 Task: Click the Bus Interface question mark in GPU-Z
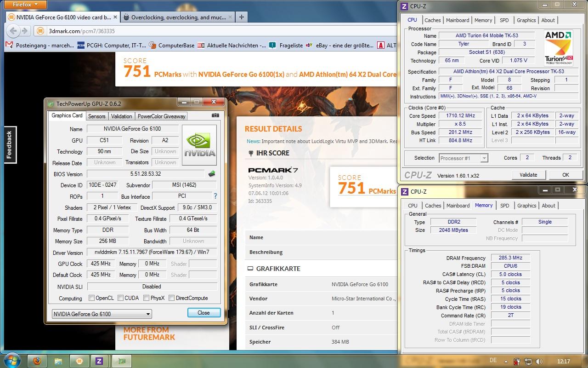(x=215, y=196)
